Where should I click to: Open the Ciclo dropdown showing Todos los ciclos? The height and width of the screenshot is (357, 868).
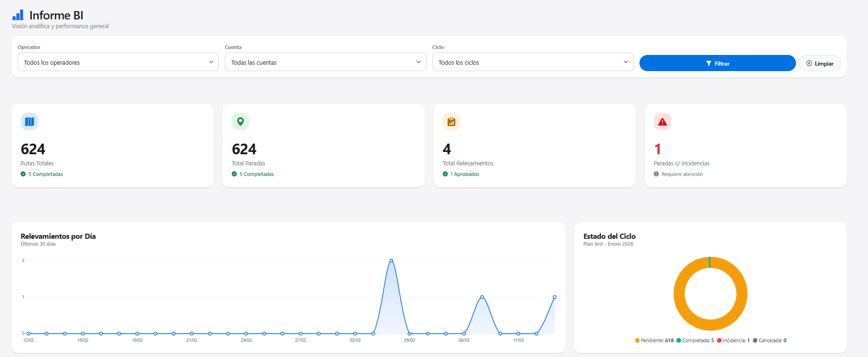click(x=533, y=62)
